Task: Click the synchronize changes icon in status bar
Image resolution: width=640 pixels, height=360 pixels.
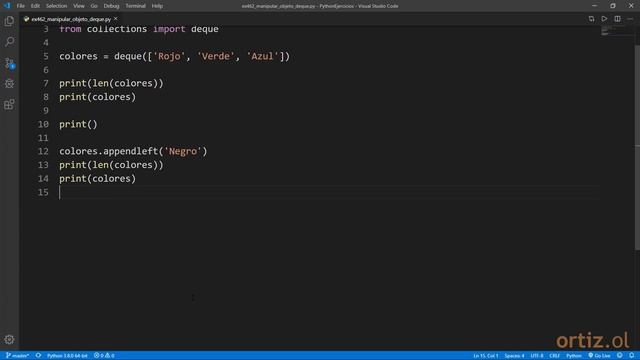Action: tap(38, 356)
